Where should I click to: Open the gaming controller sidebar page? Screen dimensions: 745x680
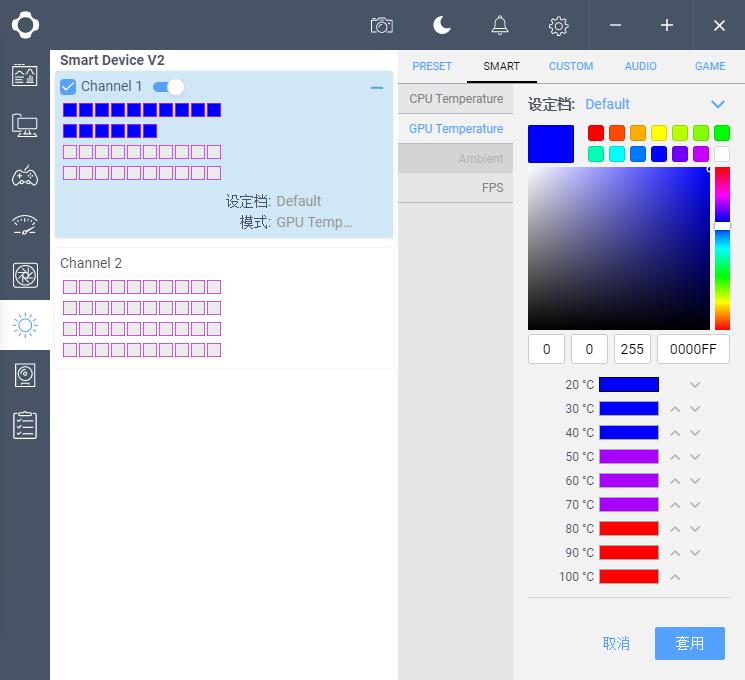click(x=25, y=176)
